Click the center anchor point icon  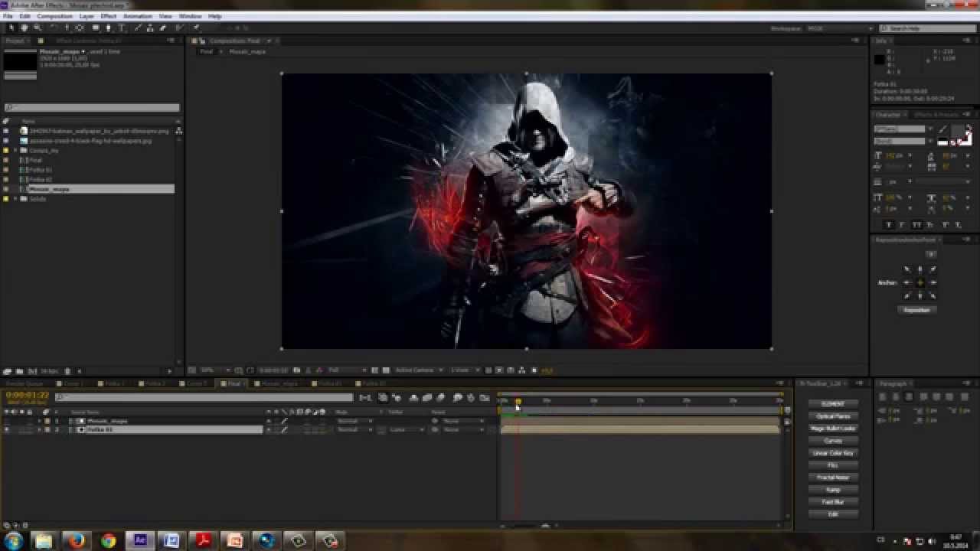920,282
